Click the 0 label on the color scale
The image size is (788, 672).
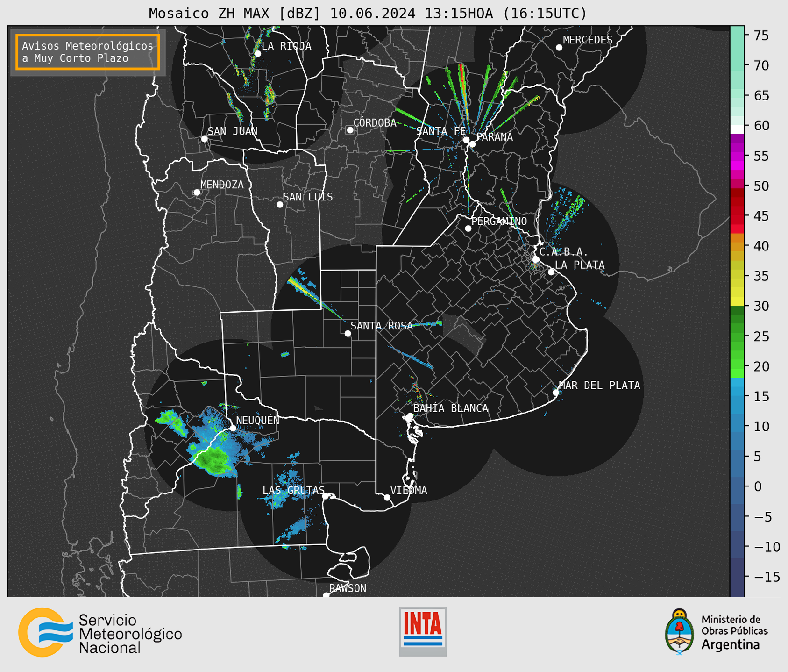coord(758,486)
